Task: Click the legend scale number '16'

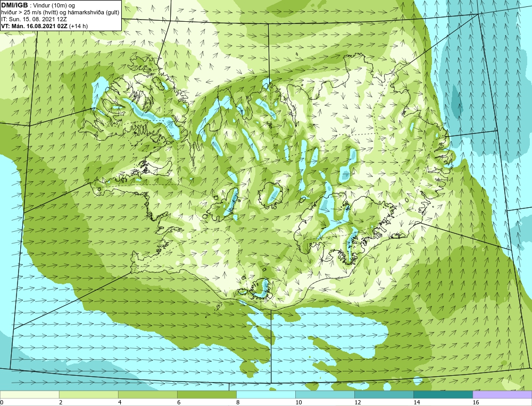Action: pos(475,402)
